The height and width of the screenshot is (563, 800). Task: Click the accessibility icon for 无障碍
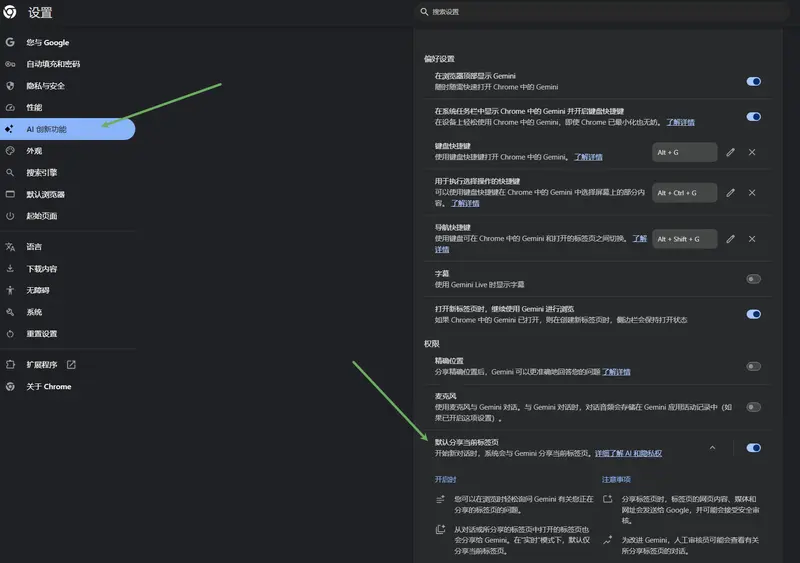click(10, 290)
